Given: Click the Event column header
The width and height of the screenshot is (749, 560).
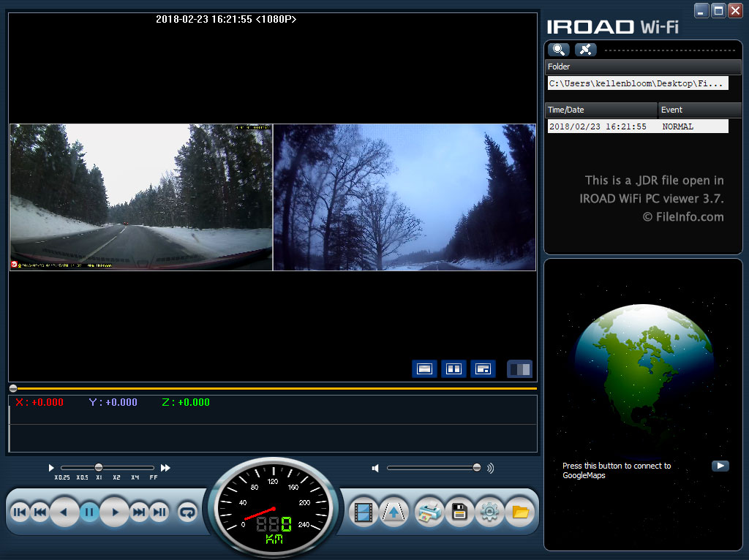Looking at the screenshot, I should tap(700, 110).
